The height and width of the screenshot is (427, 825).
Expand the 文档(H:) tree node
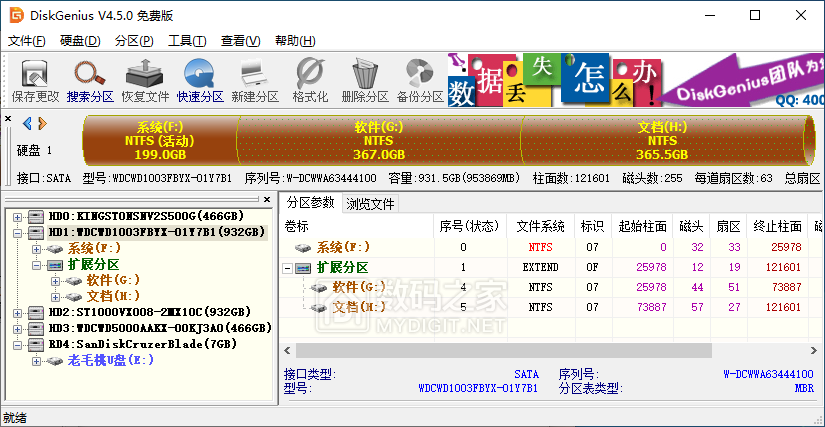(x=55, y=297)
